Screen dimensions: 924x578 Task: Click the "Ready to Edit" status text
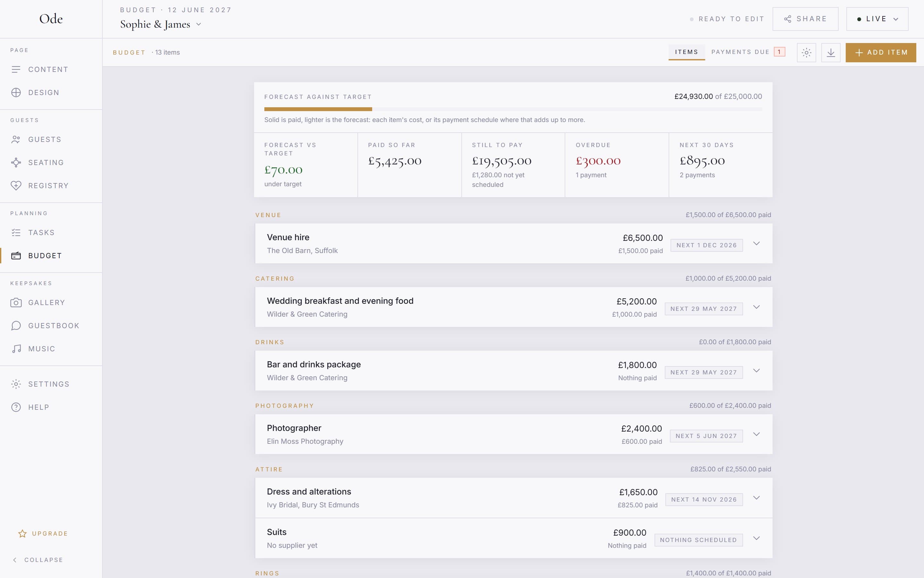(x=731, y=19)
